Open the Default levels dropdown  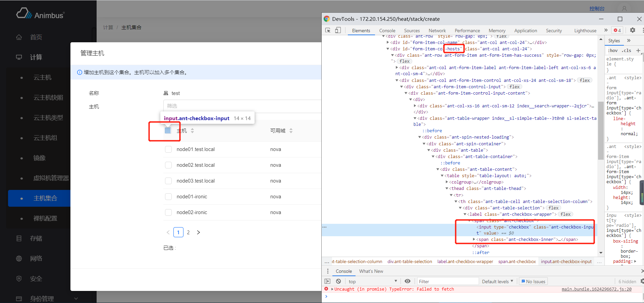pyautogui.click(x=497, y=282)
